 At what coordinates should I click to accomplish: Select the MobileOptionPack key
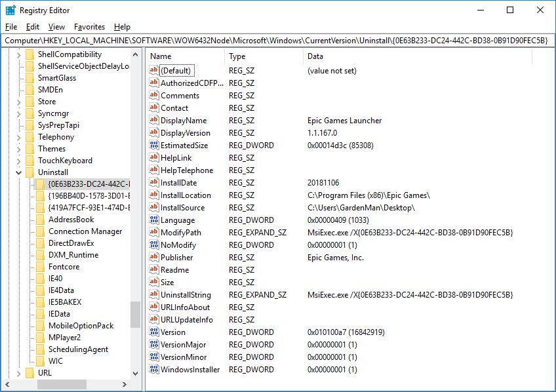coord(81,326)
